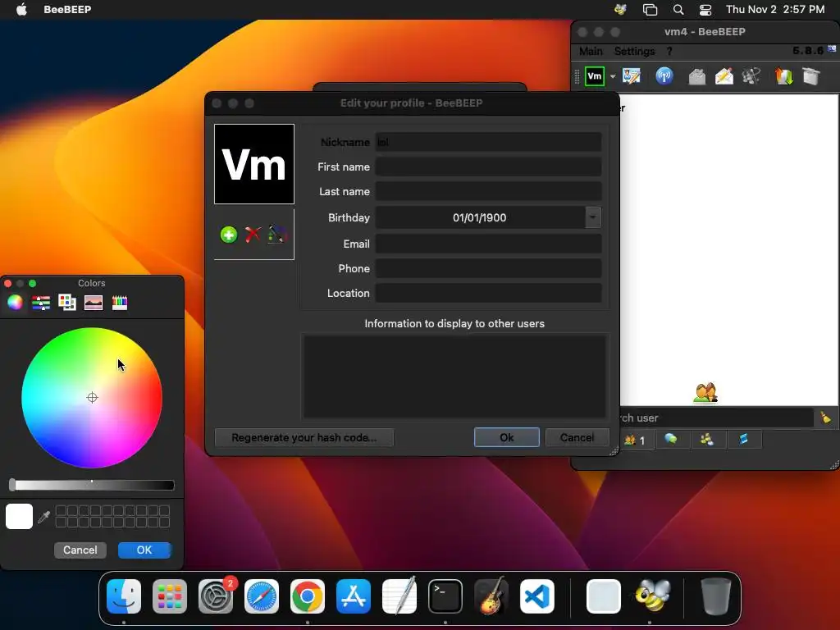Open BeeBEEP bee icon in the Dock
This screenshot has height=630, width=840.
coord(652,596)
